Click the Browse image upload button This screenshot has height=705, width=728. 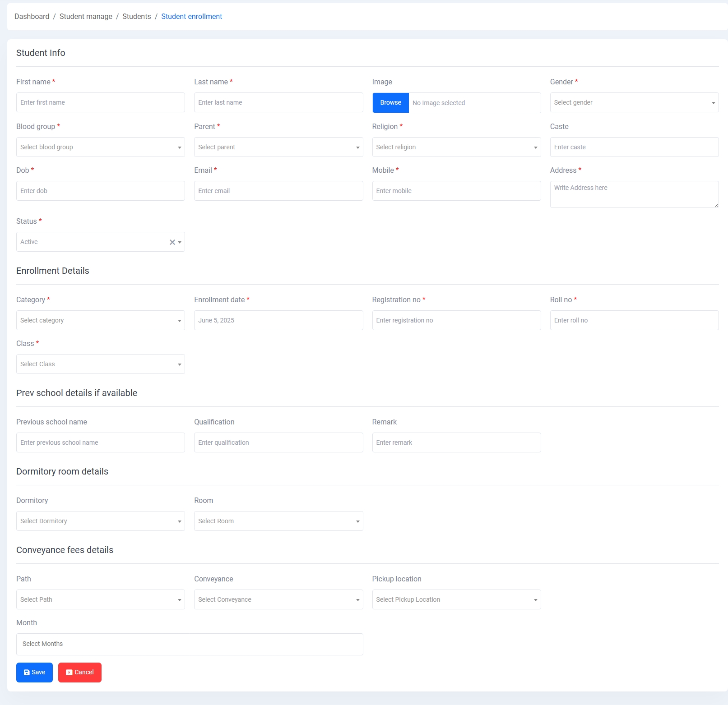390,102
